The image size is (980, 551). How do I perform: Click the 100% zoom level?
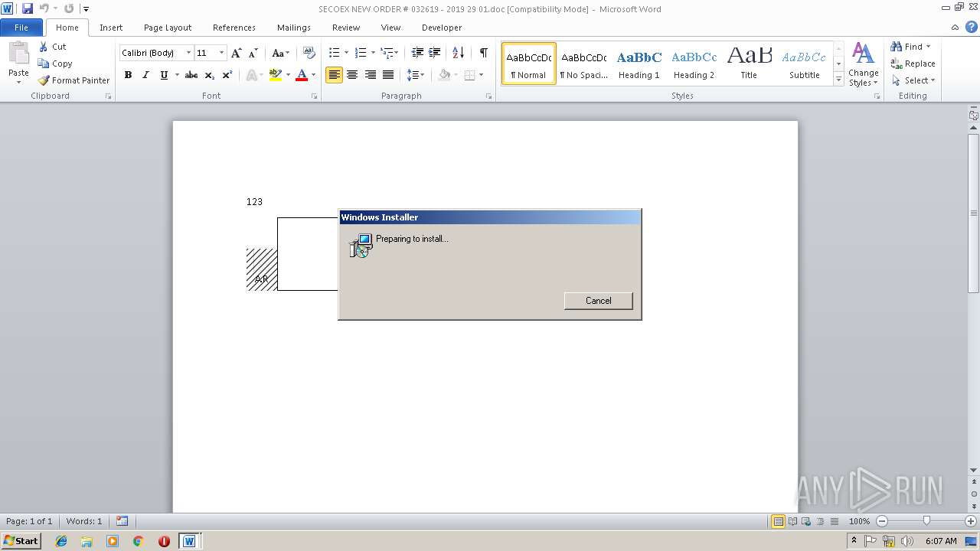(859, 521)
